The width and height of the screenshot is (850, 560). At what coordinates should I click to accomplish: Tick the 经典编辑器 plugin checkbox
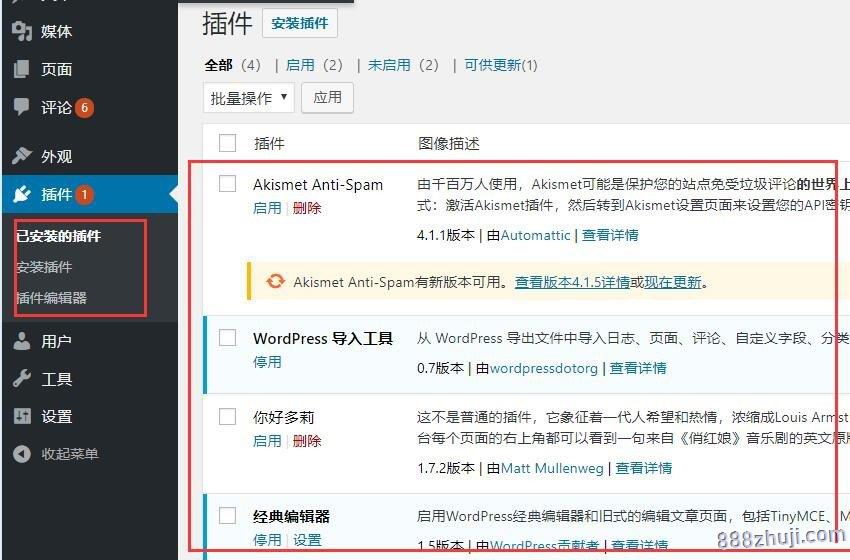[x=228, y=515]
